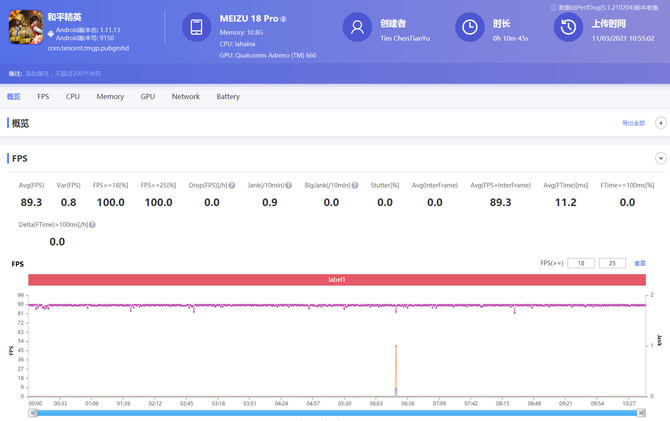Click the creator user icon

pyautogui.click(x=357, y=27)
